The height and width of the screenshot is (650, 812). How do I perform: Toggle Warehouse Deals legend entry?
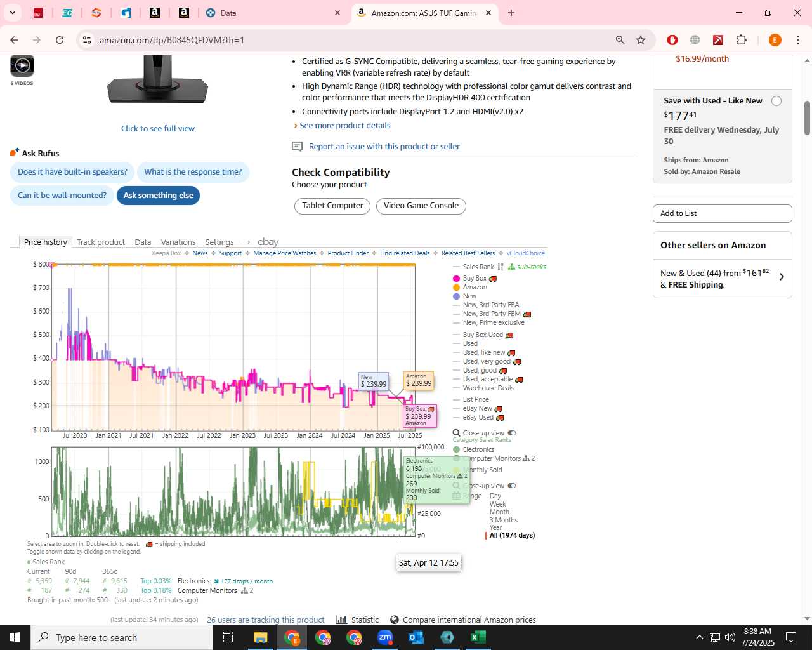coord(483,388)
